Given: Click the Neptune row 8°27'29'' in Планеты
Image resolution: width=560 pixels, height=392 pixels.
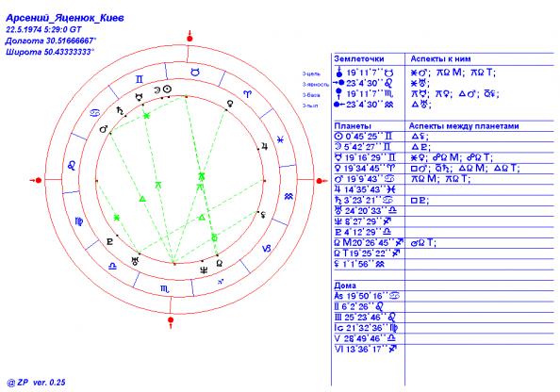Looking at the screenshot, I should pos(363,221).
